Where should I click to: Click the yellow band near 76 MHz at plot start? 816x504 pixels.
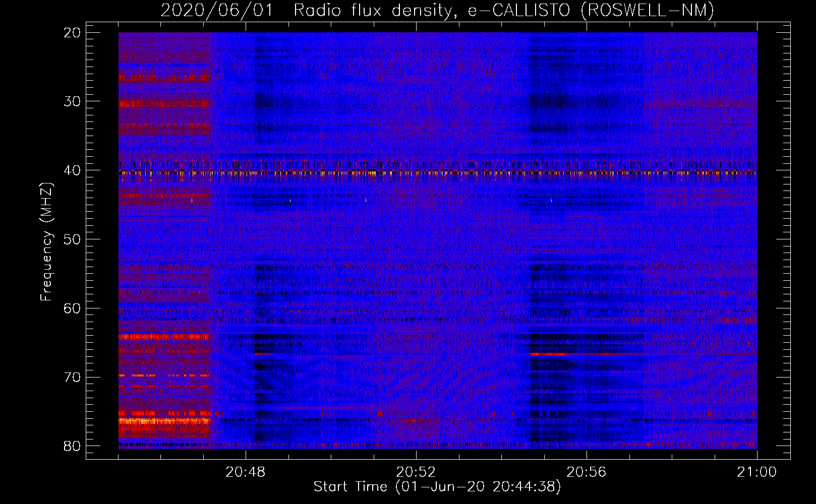coord(164,420)
